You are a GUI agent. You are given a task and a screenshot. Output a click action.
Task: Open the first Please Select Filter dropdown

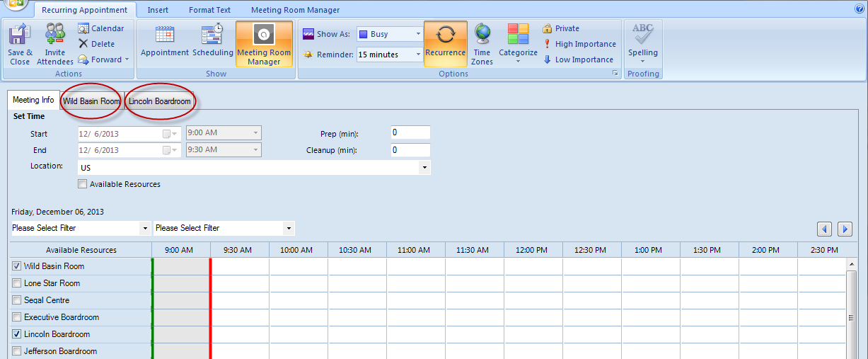point(145,228)
